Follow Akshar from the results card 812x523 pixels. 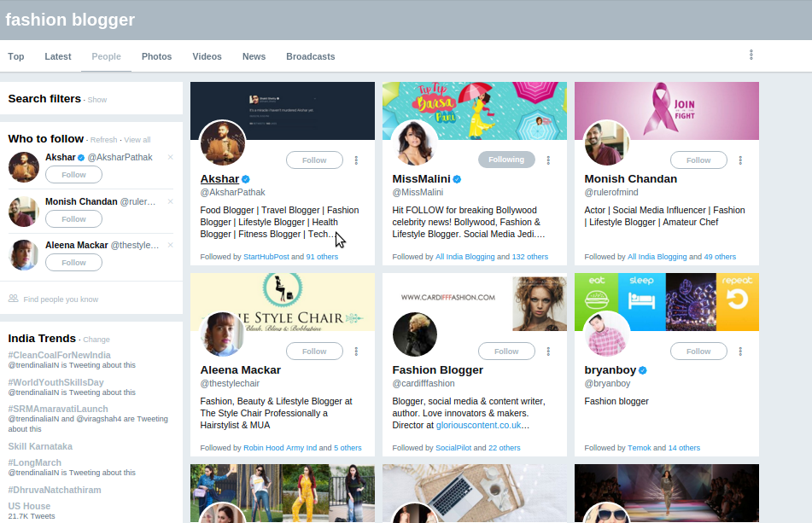314,160
